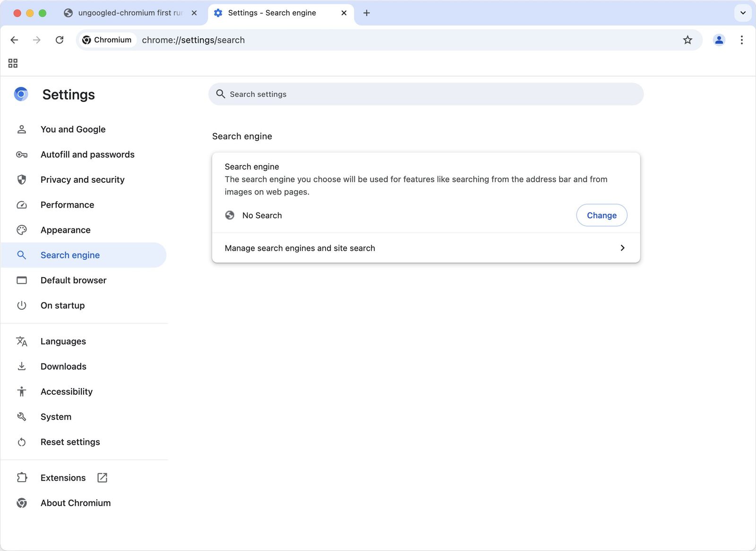Click the Search engine magnifier icon
Viewport: 756px width, 551px height.
pyautogui.click(x=22, y=255)
